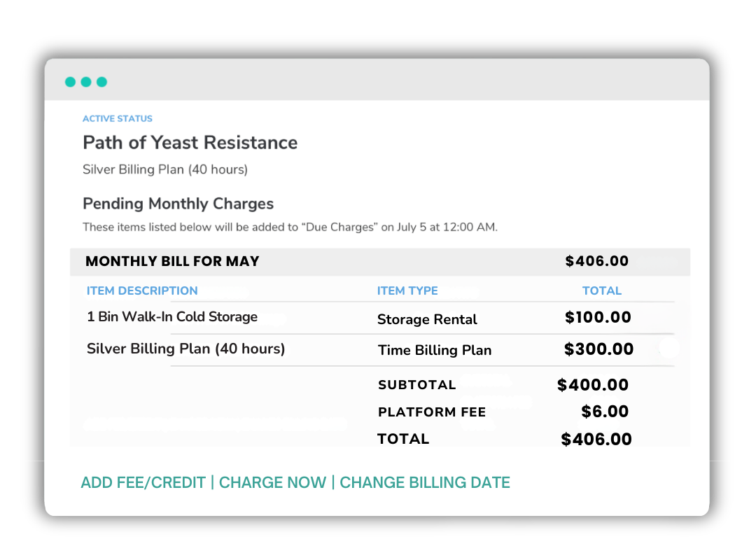Image resolution: width=756 pixels, height=560 pixels.
Task: Click the Pending Monthly Charges heading
Action: pos(178,204)
